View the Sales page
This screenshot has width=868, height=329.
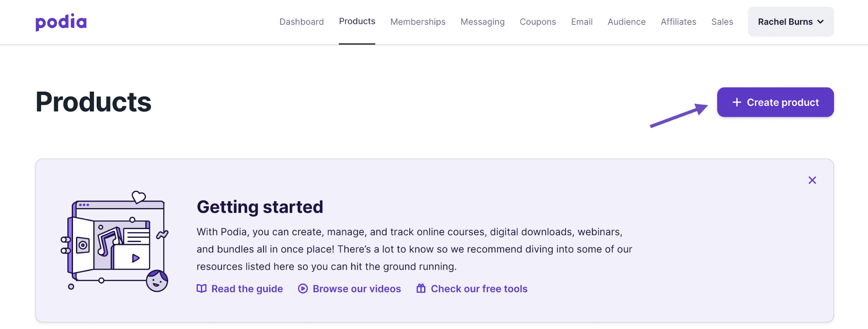pyautogui.click(x=722, y=22)
